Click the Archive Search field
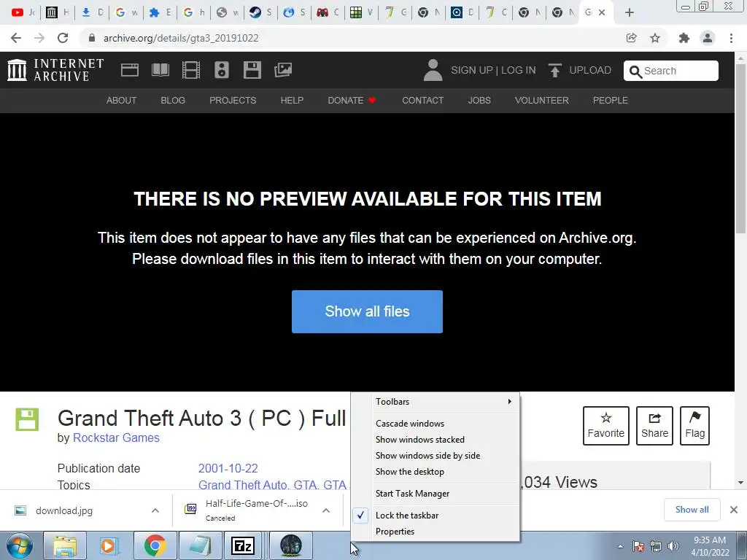The width and height of the screenshot is (747, 560). (x=671, y=71)
